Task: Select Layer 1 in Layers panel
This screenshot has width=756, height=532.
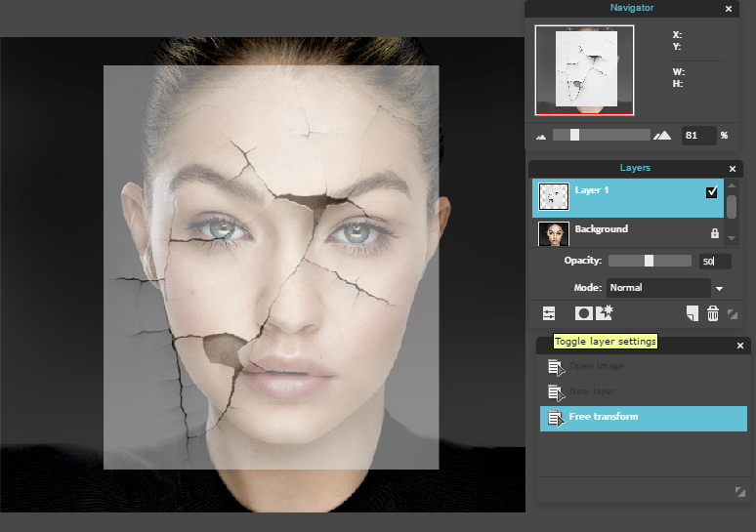Action: tap(628, 198)
